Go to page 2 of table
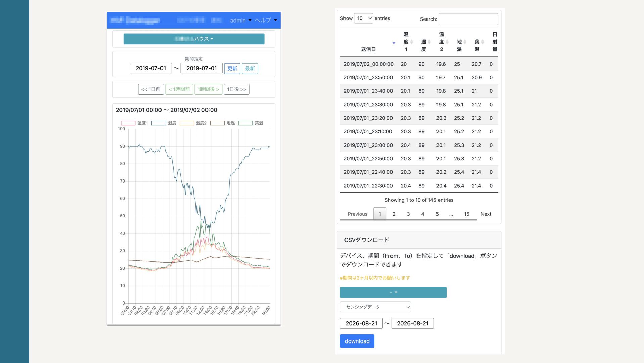 point(394,214)
